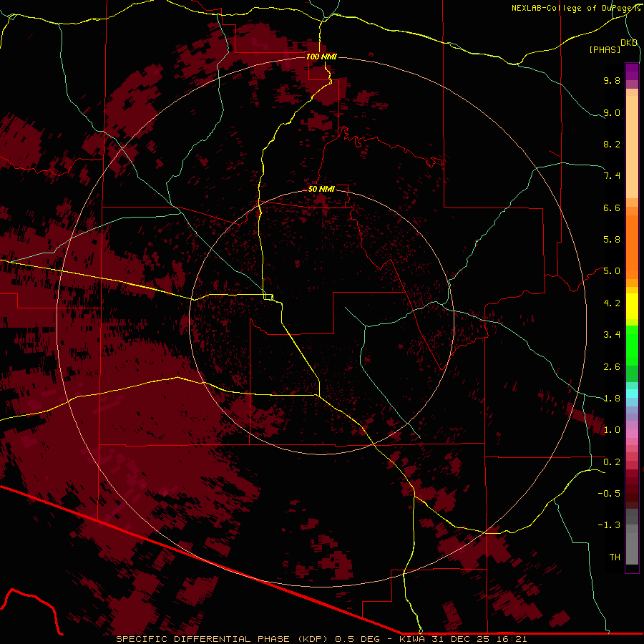Select the 50 NMI range ring label
This screenshot has width=644, height=644.
pos(321,189)
